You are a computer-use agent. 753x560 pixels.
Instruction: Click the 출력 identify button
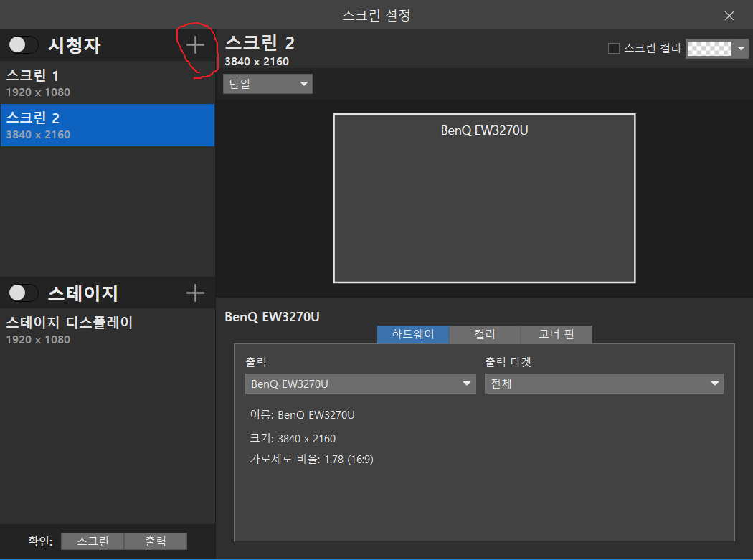click(156, 541)
